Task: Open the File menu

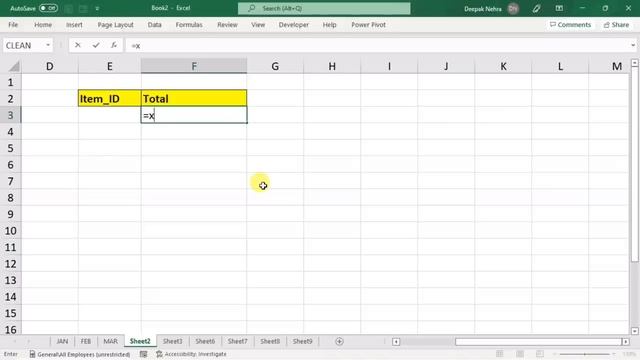Action: coord(13,25)
